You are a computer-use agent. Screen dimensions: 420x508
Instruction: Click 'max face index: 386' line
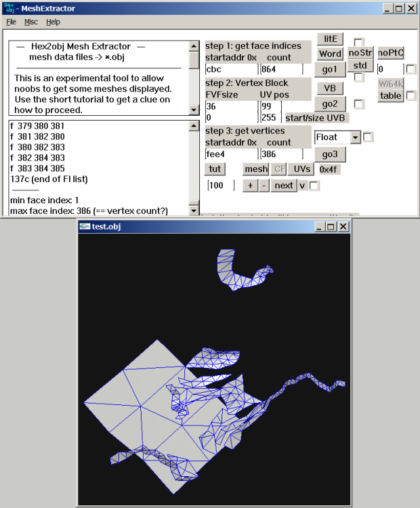point(89,211)
